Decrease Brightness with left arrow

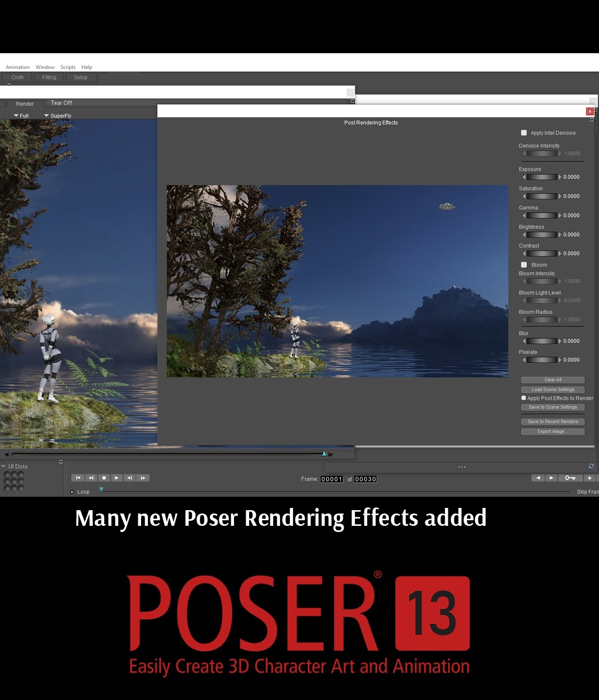[x=524, y=235]
